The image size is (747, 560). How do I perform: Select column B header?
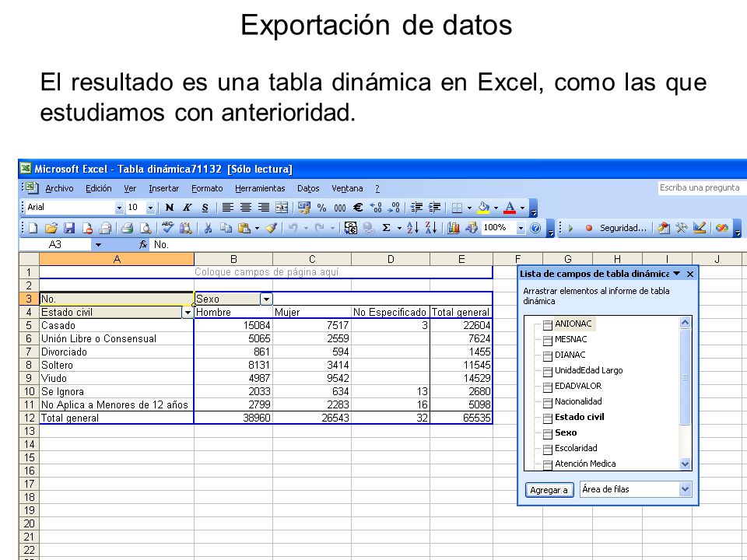233,259
